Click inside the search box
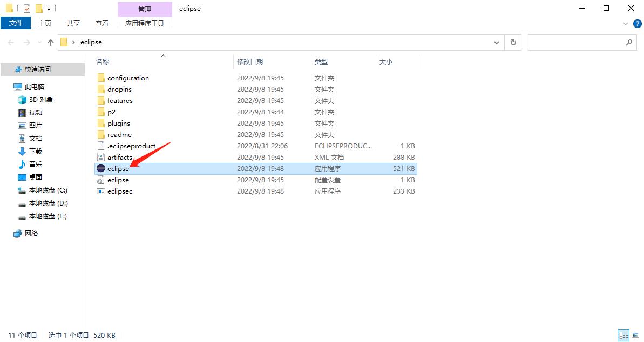Screen dimensions: 644x342 pyautogui.click(x=578, y=42)
